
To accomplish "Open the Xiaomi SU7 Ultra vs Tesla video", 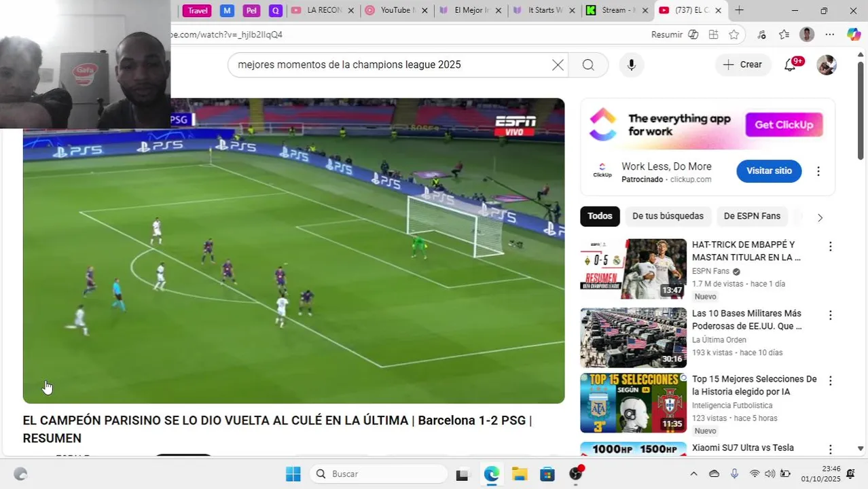I will [x=743, y=448].
